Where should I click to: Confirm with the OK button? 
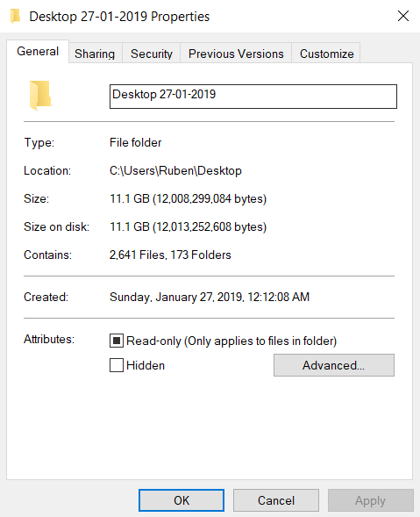(182, 500)
